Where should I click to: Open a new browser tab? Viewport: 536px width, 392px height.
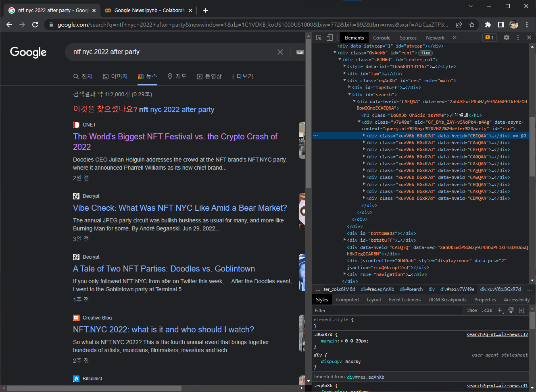click(x=206, y=10)
